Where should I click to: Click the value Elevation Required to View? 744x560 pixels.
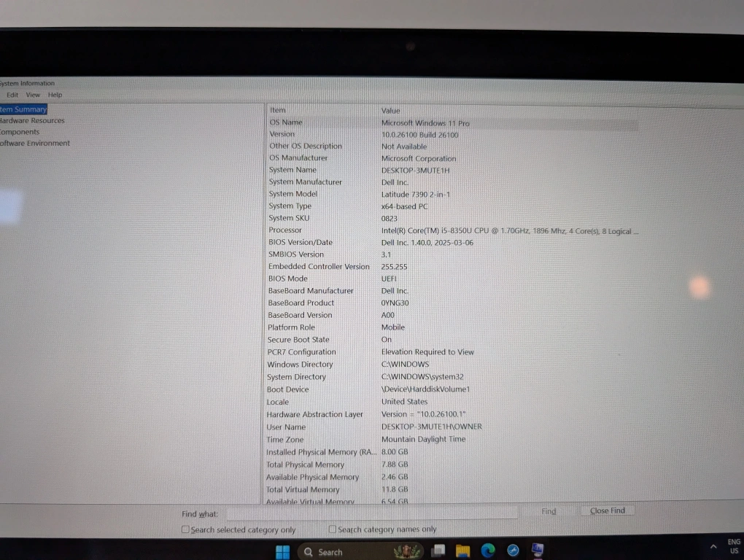427,352
